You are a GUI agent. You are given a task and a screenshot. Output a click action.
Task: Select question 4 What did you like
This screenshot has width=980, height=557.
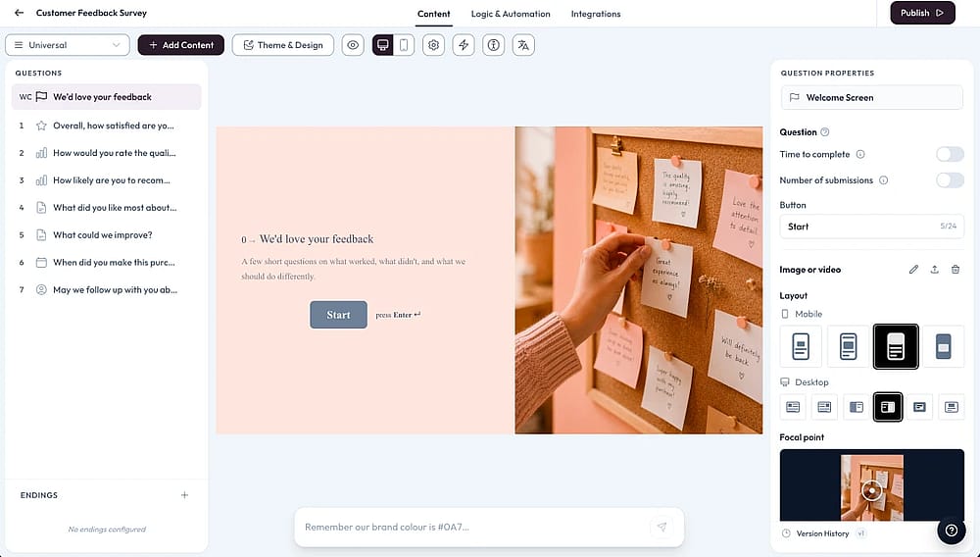click(106, 208)
